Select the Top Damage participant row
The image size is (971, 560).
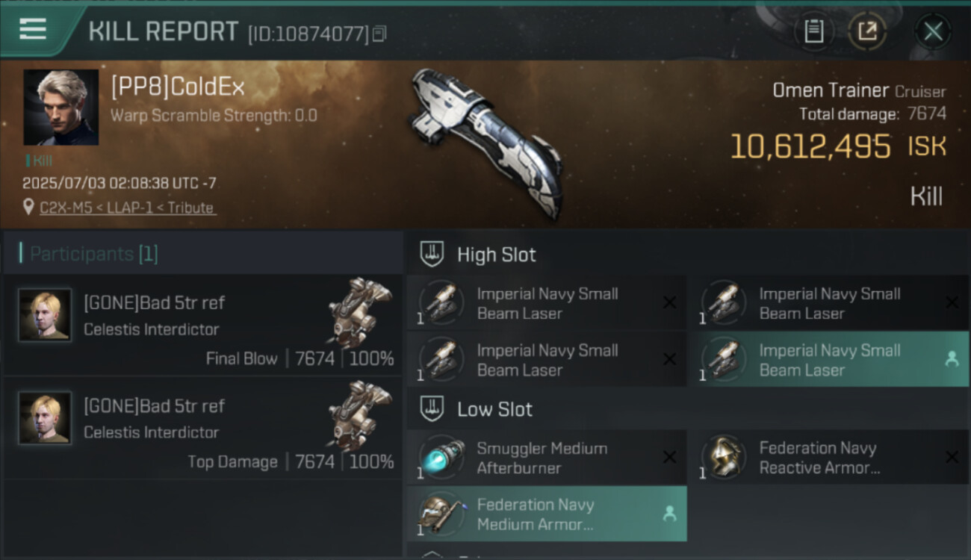click(x=203, y=426)
